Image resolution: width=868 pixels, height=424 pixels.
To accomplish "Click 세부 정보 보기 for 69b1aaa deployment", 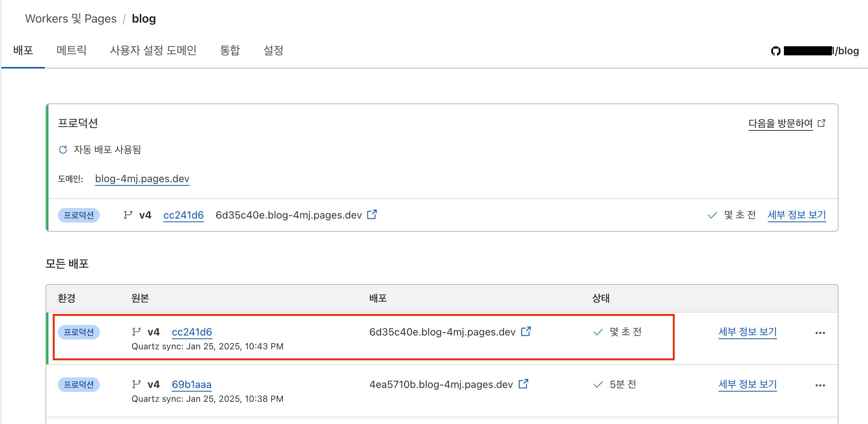I will pos(747,384).
